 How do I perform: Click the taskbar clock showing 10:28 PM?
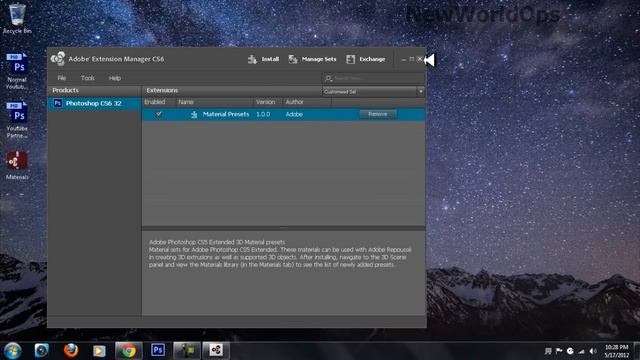617,351
